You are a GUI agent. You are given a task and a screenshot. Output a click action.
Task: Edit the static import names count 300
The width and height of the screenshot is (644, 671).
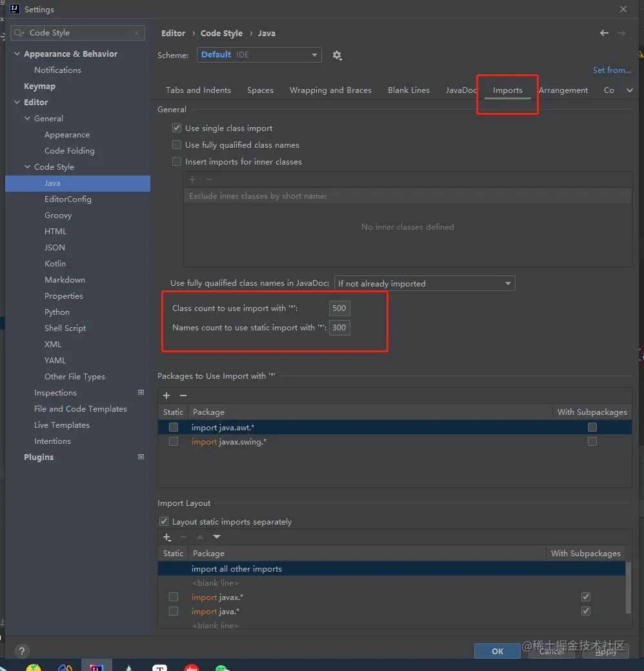(339, 328)
